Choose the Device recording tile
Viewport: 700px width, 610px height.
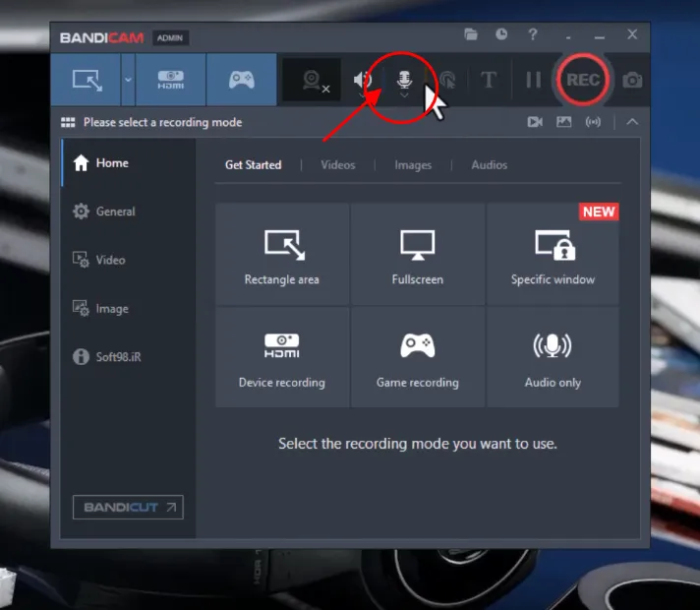tap(282, 356)
